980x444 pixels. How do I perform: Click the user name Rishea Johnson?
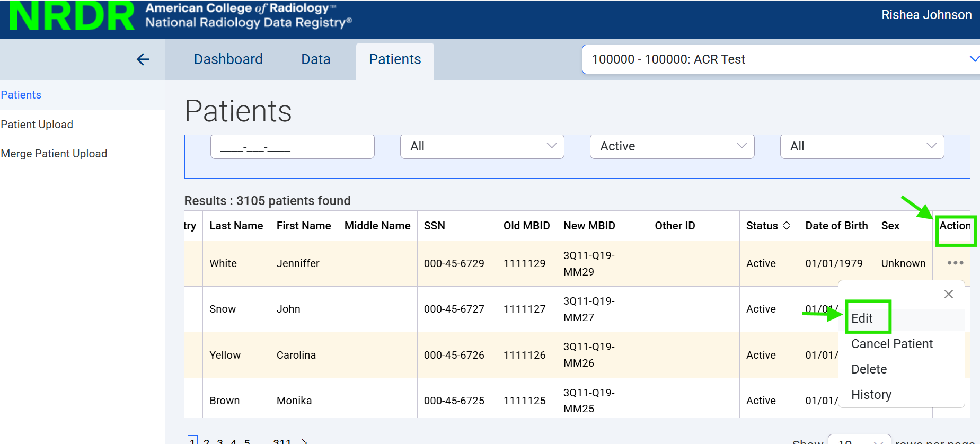(x=926, y=15)
